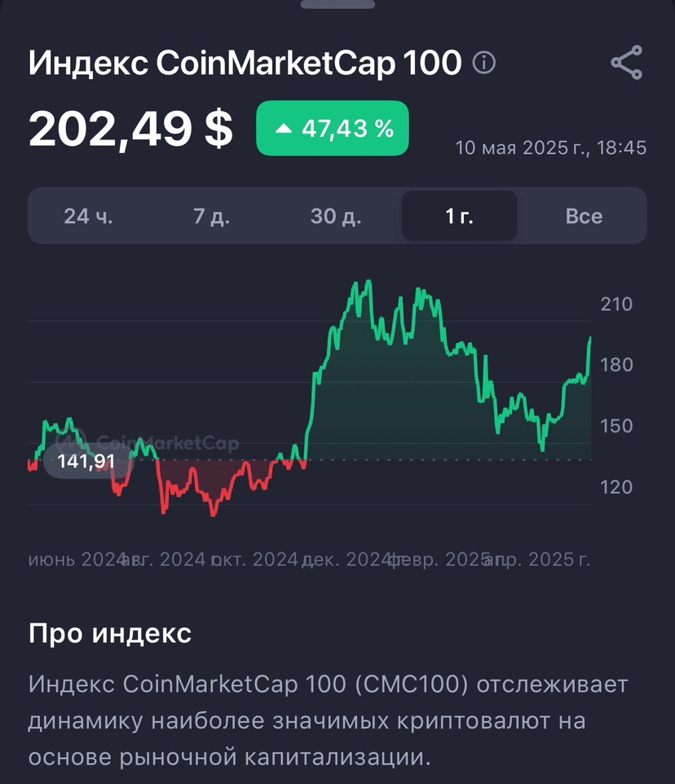The width and height of the screenshot is (675, 784).
Task: Grab the sheet drag handle
Action: pyautogui.click(x=337, y=3)
